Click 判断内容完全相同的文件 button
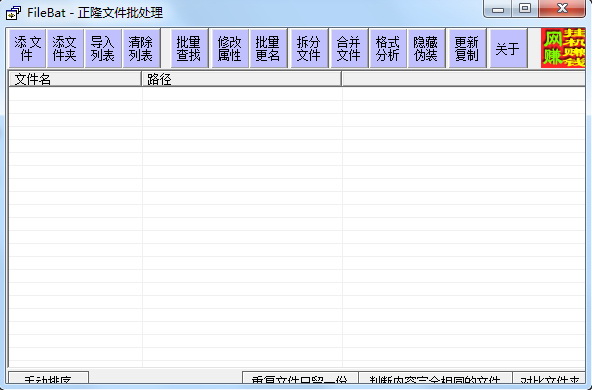This screenshot has height=390, width=592. (x=435, y=378)
